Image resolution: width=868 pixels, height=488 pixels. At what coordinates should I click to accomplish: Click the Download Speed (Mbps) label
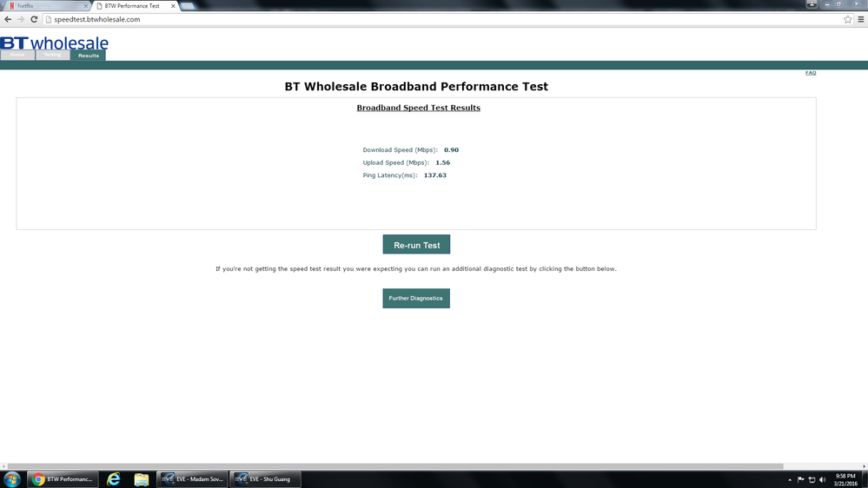tap(401, 150)
